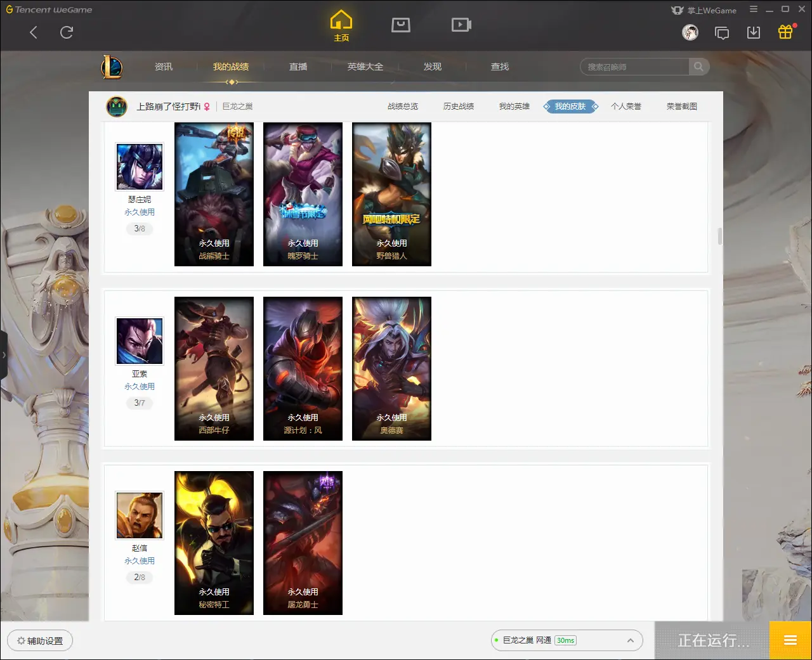Open the 西部牛仔 skin card

(214, 369)
